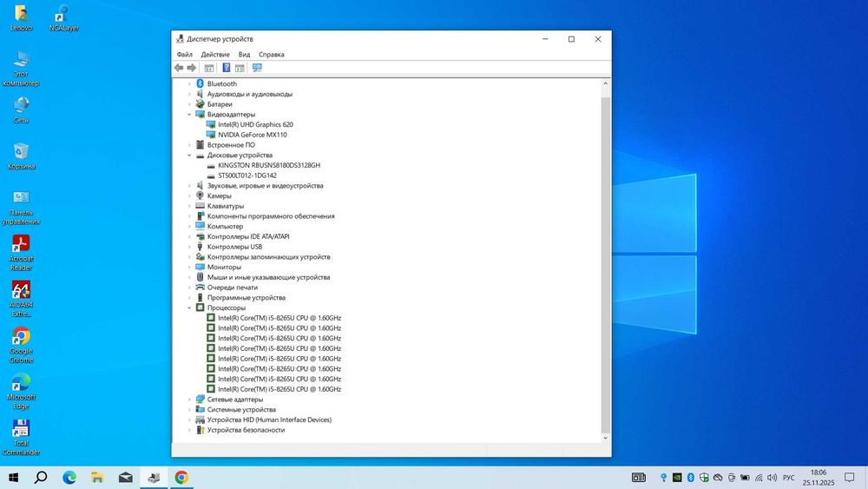The height and width of the screenshot is (489, 868).
Task: Select Устройства HID (Human Interface Devices) row
Action: pyautogui.click(x=269, y=420)
